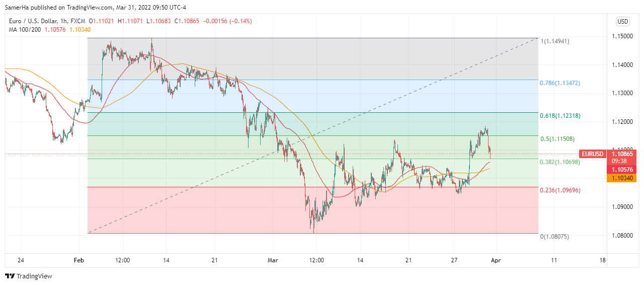Click the 0.5(1.11508) Fibonacci level label

pos(557,139)
